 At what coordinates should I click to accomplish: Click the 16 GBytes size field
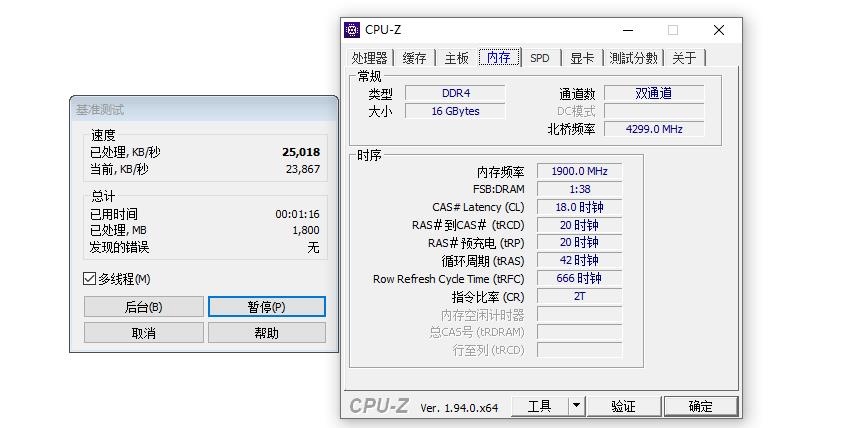pos(455,111)
